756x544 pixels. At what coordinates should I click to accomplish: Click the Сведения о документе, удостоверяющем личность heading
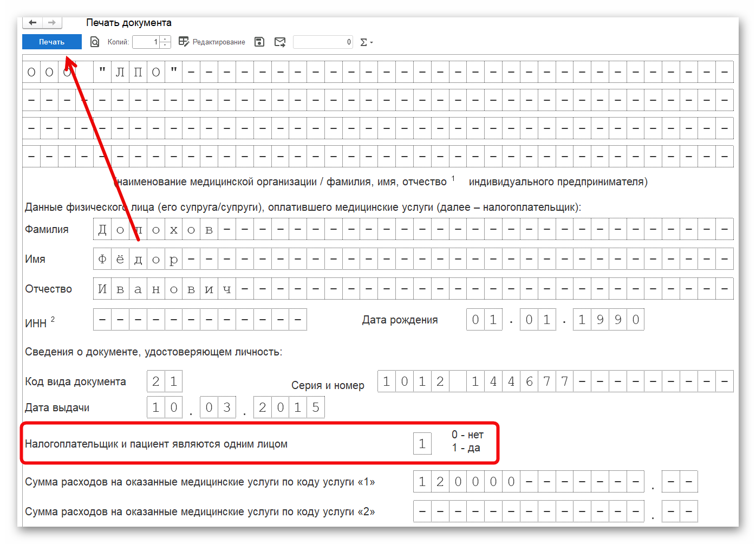pyautogui.click(x=153, y=352)
